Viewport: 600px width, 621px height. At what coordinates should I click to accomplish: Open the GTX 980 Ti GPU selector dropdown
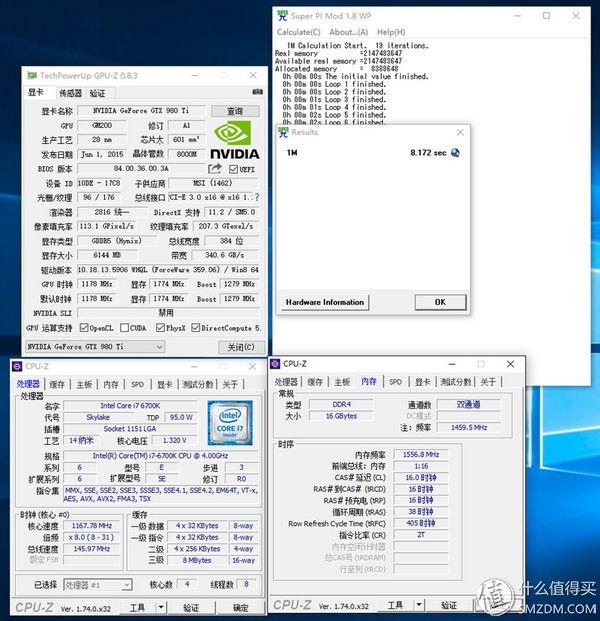coord(95,347)
